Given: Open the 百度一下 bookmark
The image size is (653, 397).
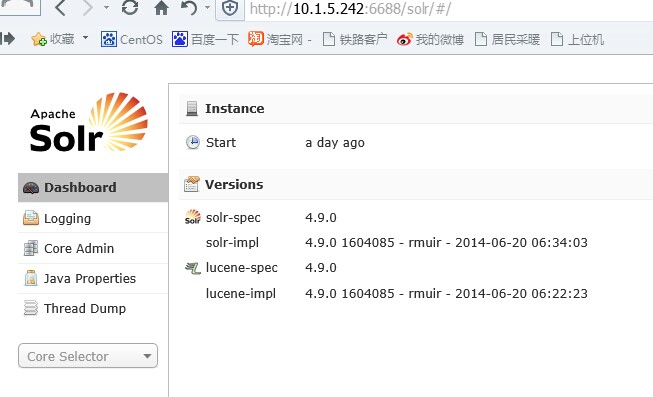Looking at the screenshot, I should click(205, 40).
